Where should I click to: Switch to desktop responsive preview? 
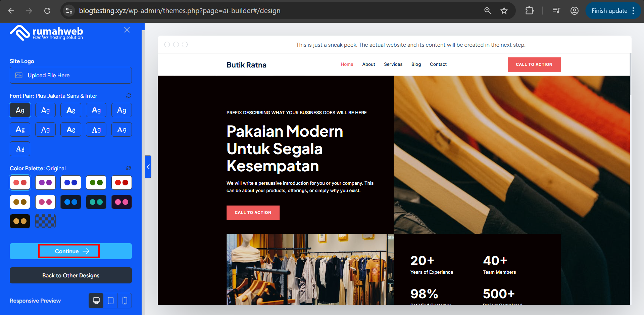point(96,301)
